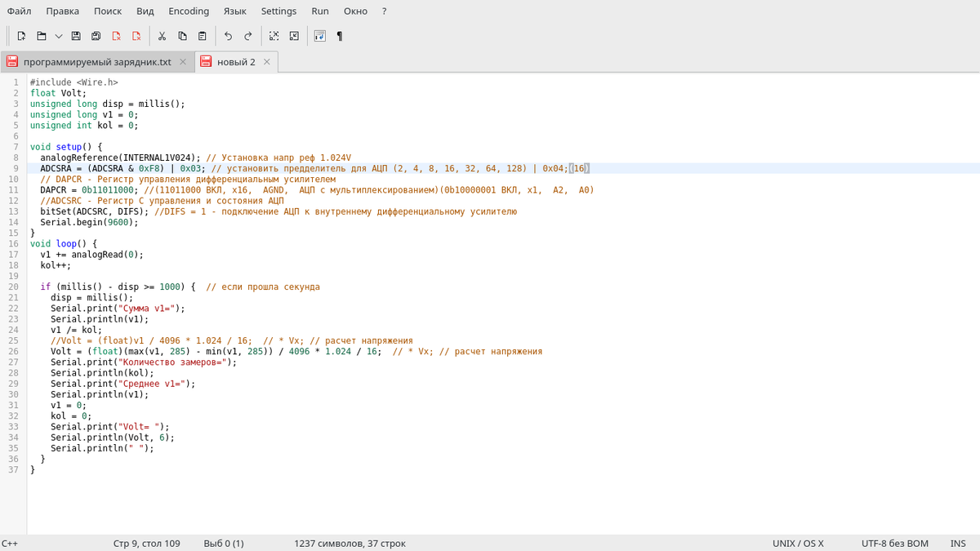This screenshot has height=551, width=980.
Task: Click unsigned long disp = millis(); line
Action: click(108, 104)
